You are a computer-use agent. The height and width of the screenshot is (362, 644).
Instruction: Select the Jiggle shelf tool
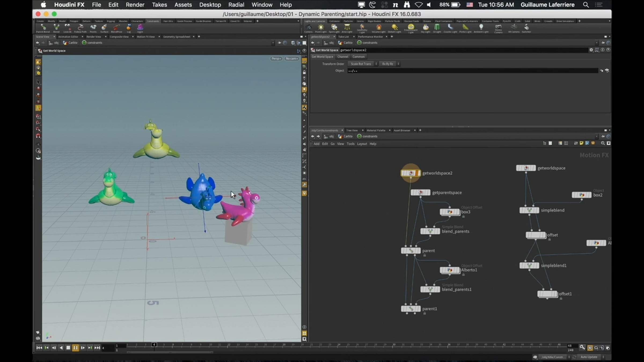pyautogui.click(x=140, y=28)
